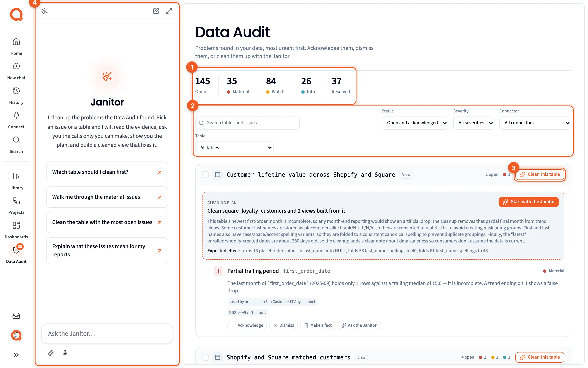Check the Partial trailing period issue checkbox
588x368 pixels.
[206, 271]
